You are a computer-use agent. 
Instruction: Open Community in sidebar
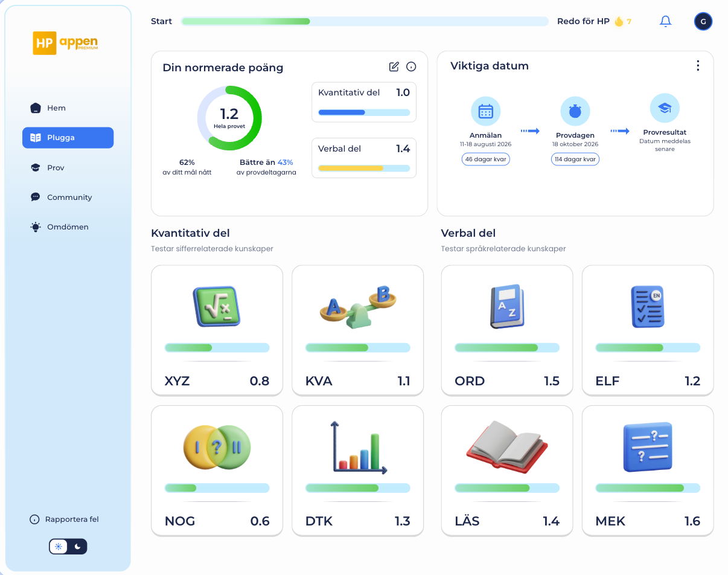[x=68, y=197]
